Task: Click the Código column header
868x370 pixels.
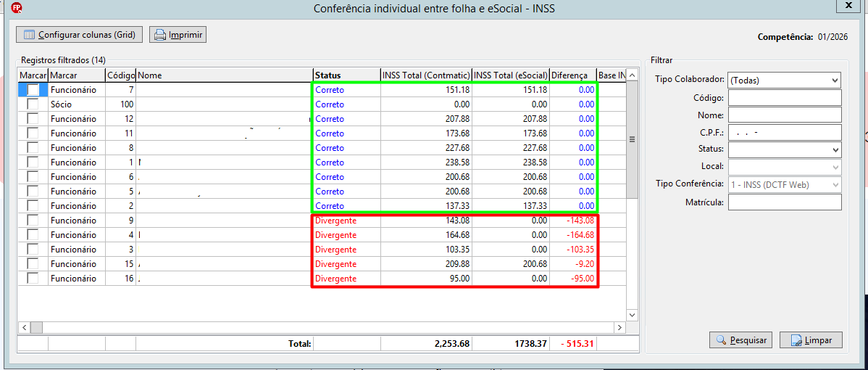Action: [120, 75]
